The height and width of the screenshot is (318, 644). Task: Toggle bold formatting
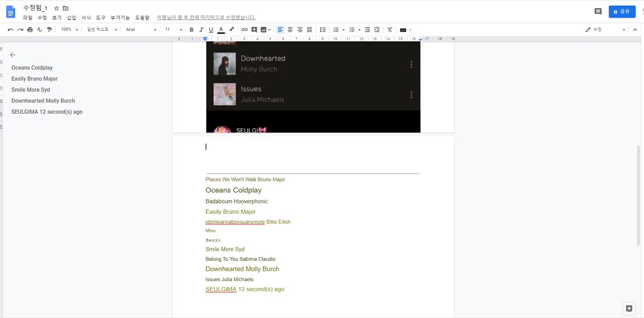click(x=192, y=30)
